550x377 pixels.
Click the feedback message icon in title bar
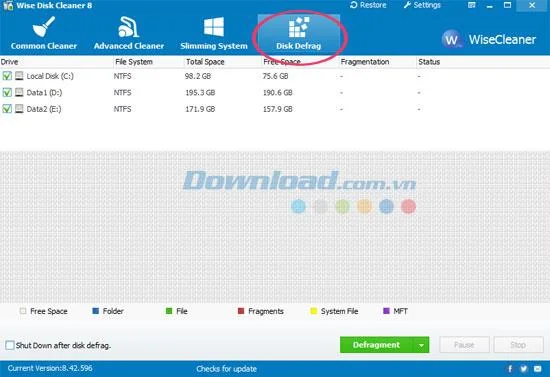click(x=472, y=5)
